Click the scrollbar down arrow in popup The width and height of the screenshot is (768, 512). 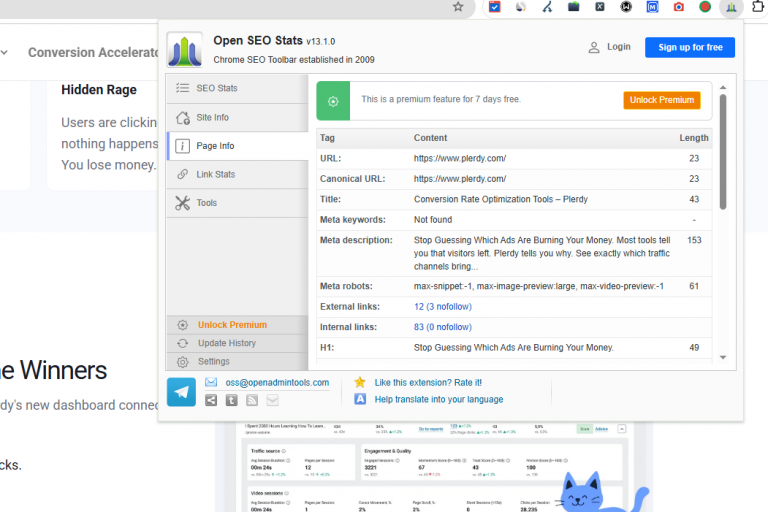(x=723, y=358)
